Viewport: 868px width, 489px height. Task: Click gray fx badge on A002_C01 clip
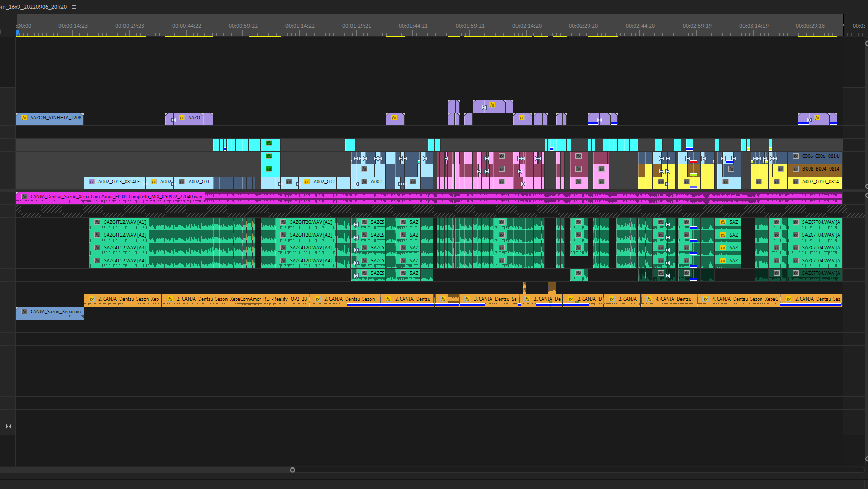pyautogui.click(x=182, y=182)
